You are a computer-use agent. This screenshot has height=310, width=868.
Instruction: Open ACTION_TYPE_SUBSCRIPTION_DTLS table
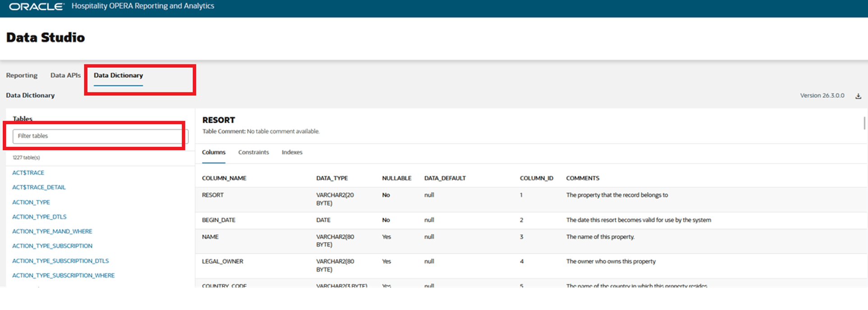click(60, 261)
